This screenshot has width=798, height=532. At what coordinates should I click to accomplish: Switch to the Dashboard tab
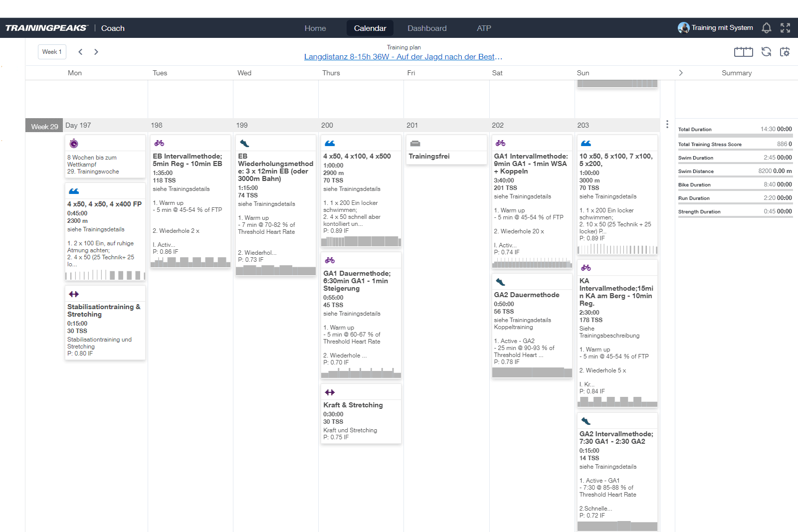(x=427, y=28)
